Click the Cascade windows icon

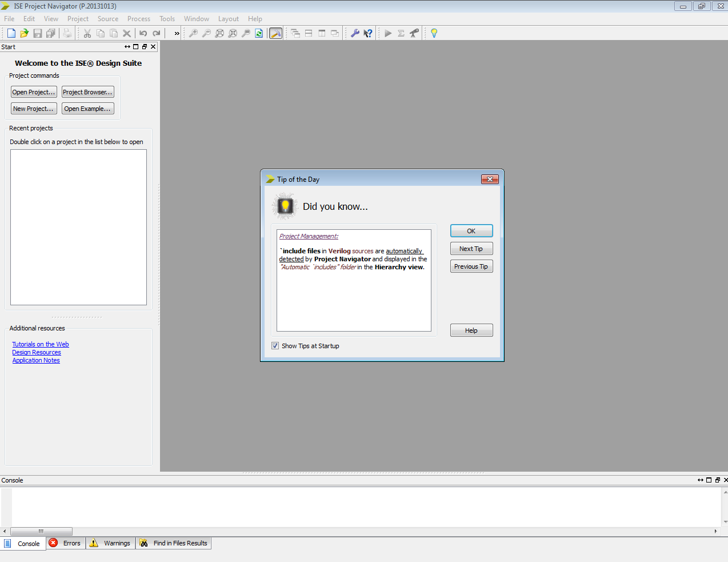295,33
